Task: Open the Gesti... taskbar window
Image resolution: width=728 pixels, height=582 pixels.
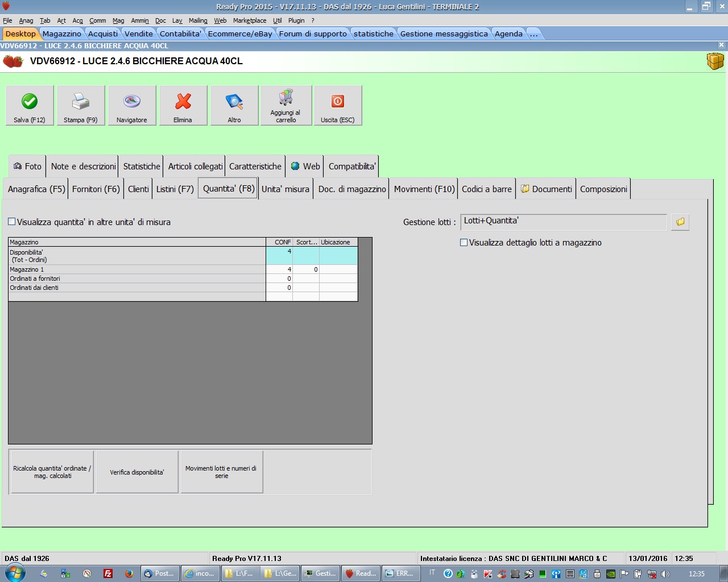Action: 321,573
